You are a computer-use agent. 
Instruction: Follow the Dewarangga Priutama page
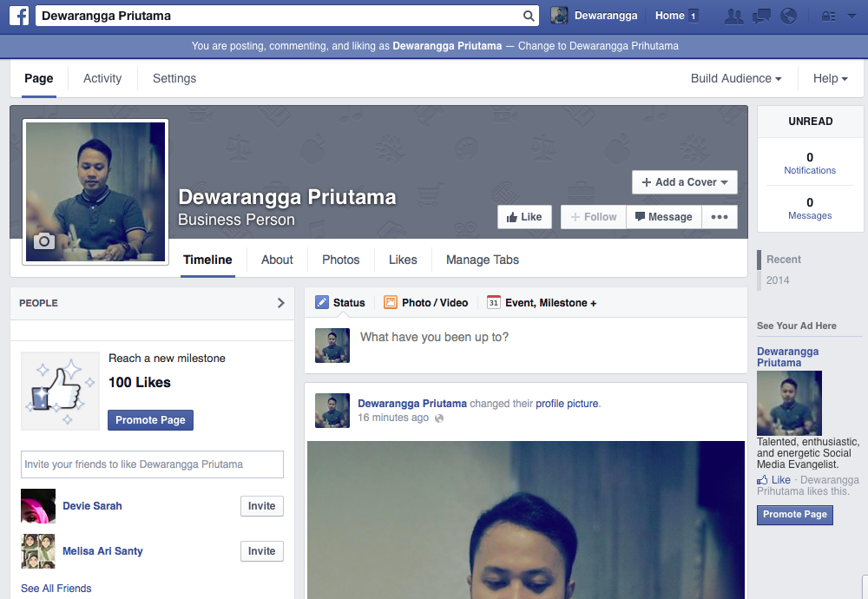[593, 216]
